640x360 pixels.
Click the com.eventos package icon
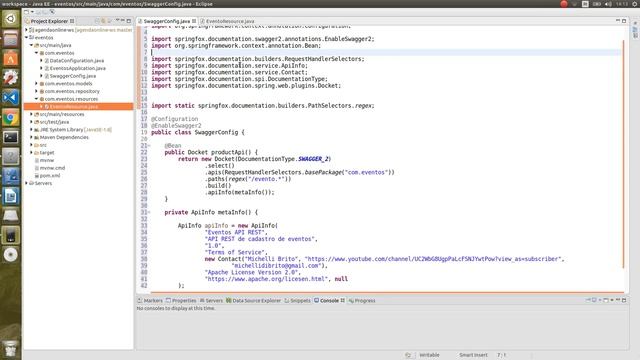pos(42,53)
